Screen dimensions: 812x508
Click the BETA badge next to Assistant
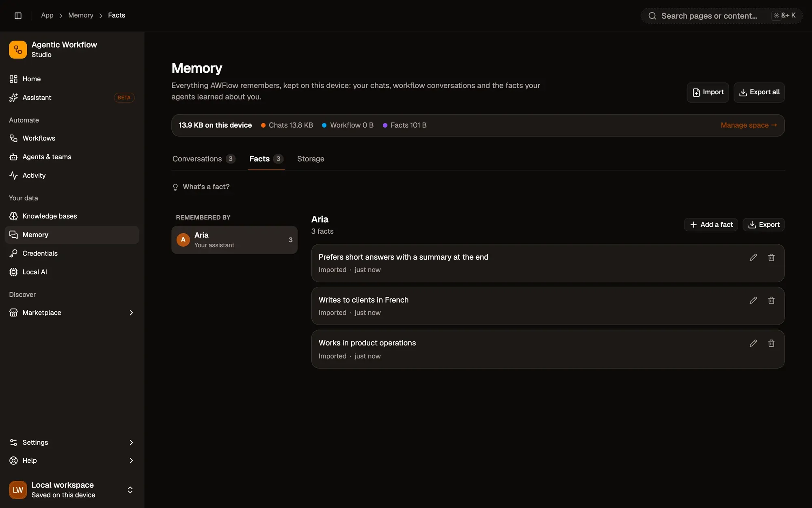pos(124,98)
